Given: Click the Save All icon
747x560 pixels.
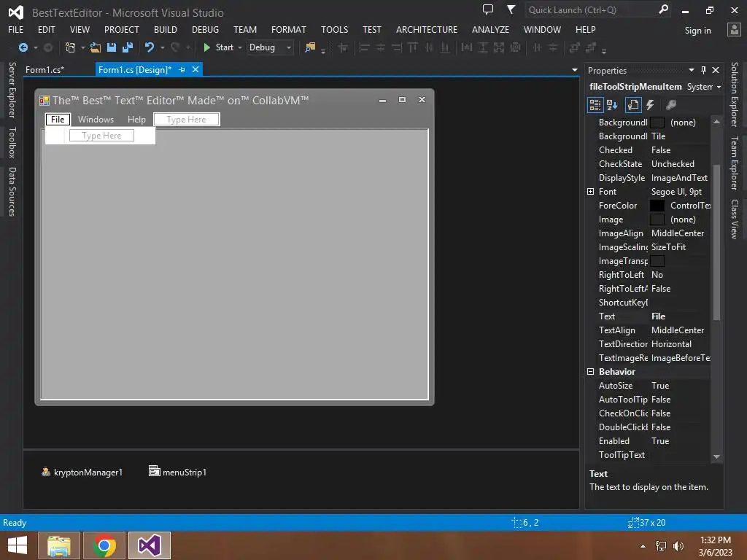Looking at the screenshot, I should coord(128,47).
